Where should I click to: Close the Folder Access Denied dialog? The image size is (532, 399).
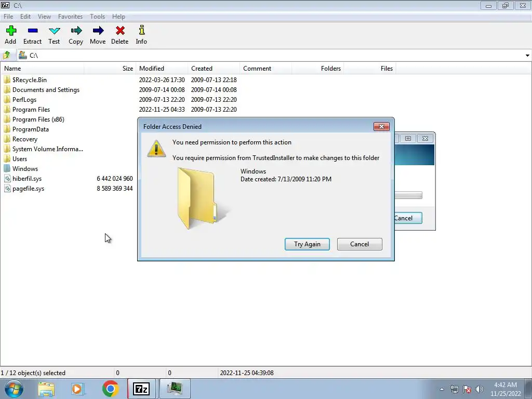(381, 127)
